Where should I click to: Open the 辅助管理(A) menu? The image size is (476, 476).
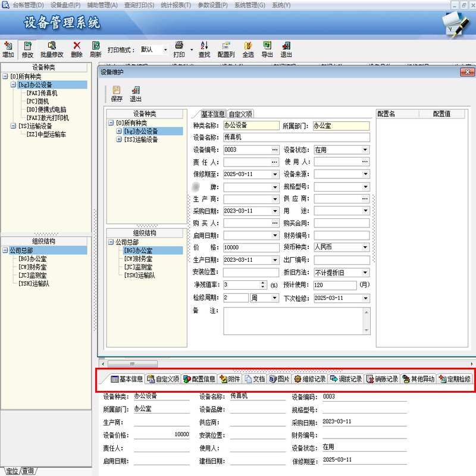point(102,5)
